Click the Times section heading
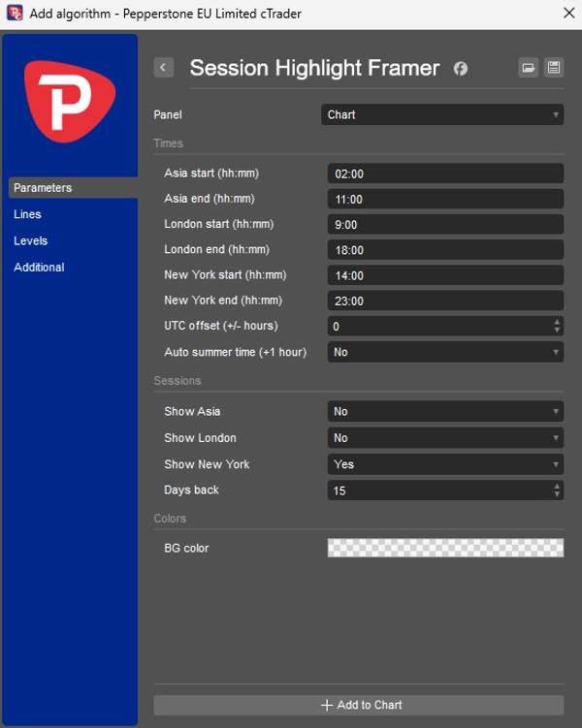Viewport: 582px width, 728px height. 168,143
